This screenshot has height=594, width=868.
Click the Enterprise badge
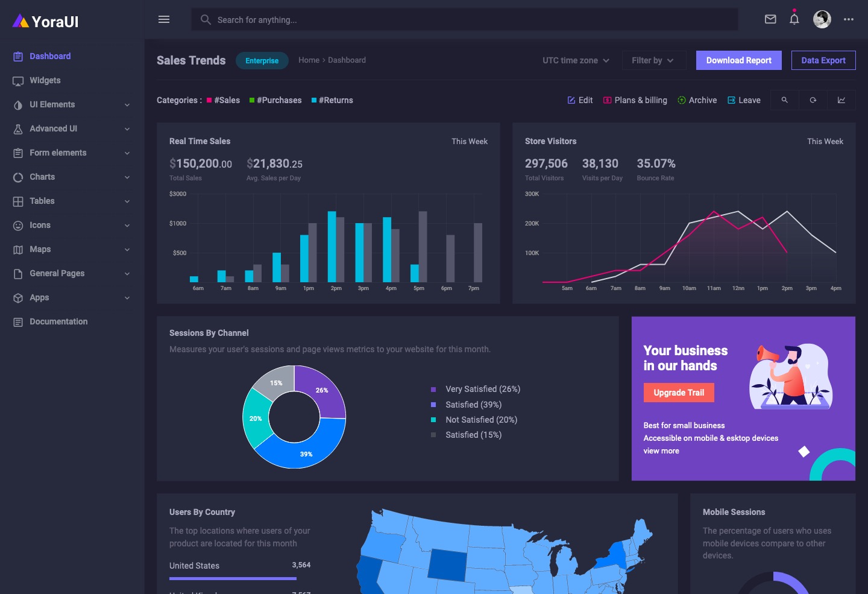(262, 61)
